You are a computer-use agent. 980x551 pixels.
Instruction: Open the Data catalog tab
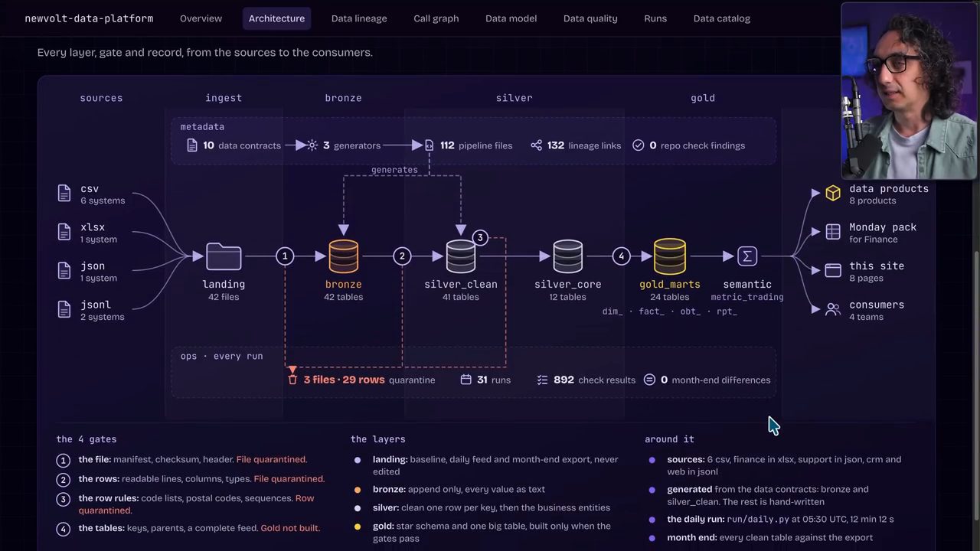(x=721, y=18)
